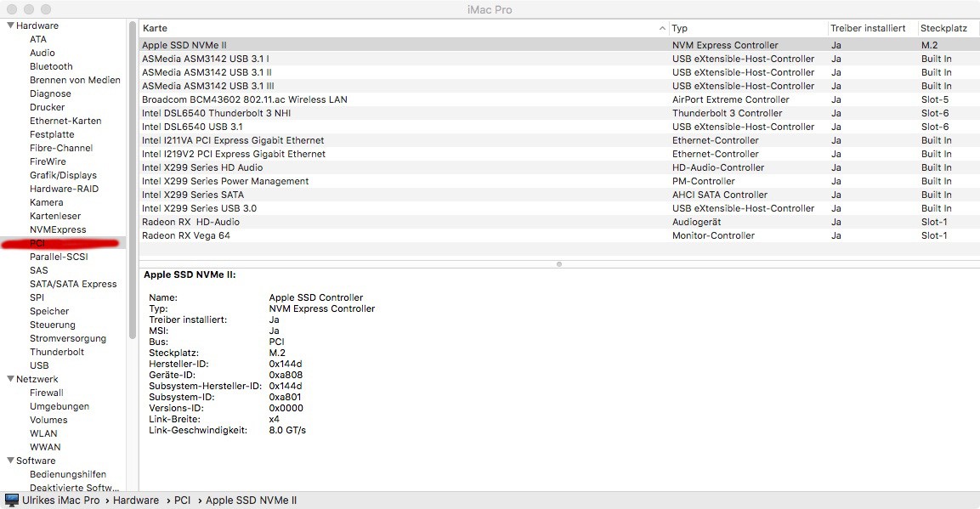Viewport: 980px width, 509px height.
Task: Select Stromversorgung entry
Action: (68, 338)
